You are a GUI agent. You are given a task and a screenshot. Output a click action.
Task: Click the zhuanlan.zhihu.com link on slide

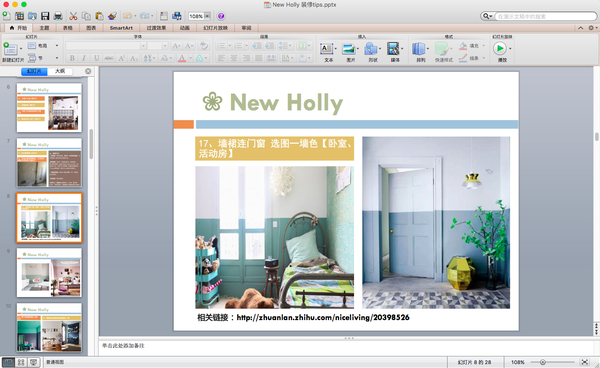(323, 318)
